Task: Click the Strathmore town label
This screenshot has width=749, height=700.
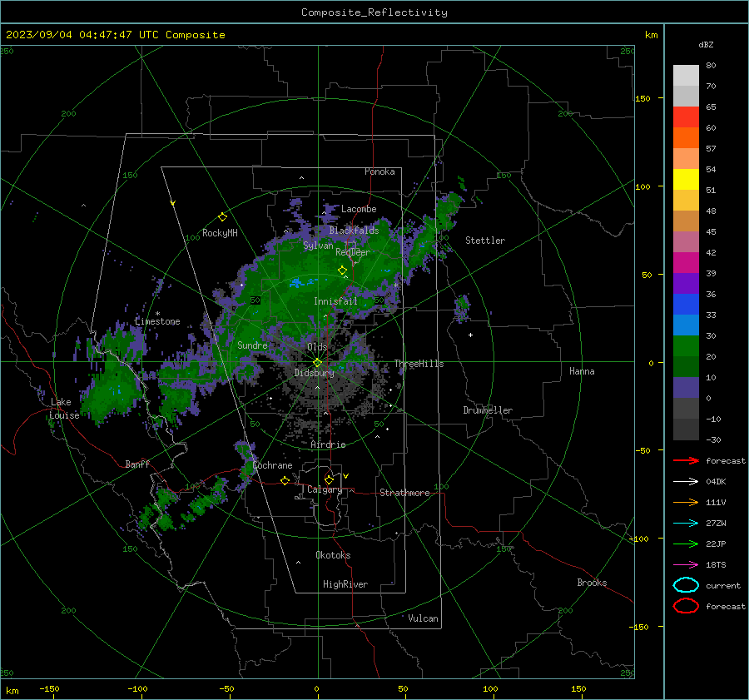Action: point(404,493)
